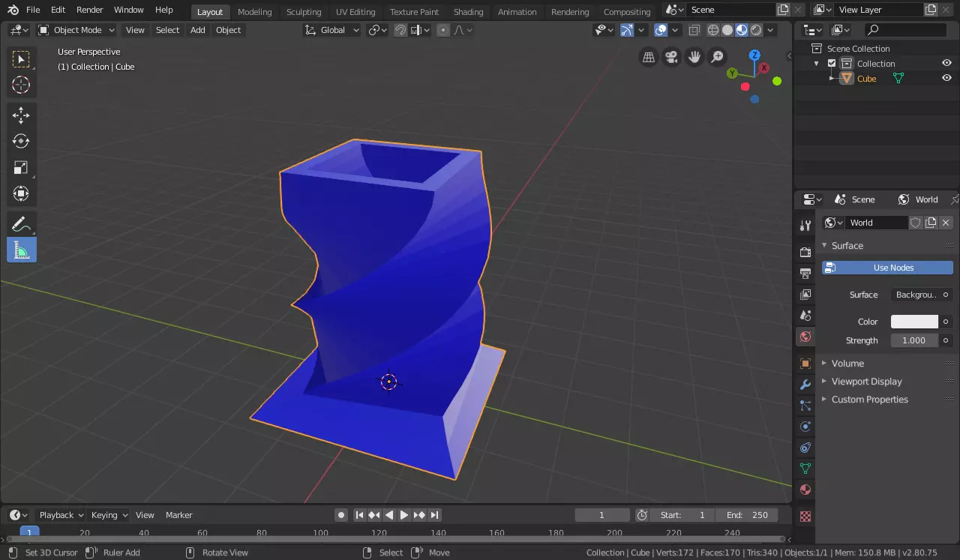Toggle viewport overlays display
The width and height of the screenshot is (960, 560).
pos(661,30)
